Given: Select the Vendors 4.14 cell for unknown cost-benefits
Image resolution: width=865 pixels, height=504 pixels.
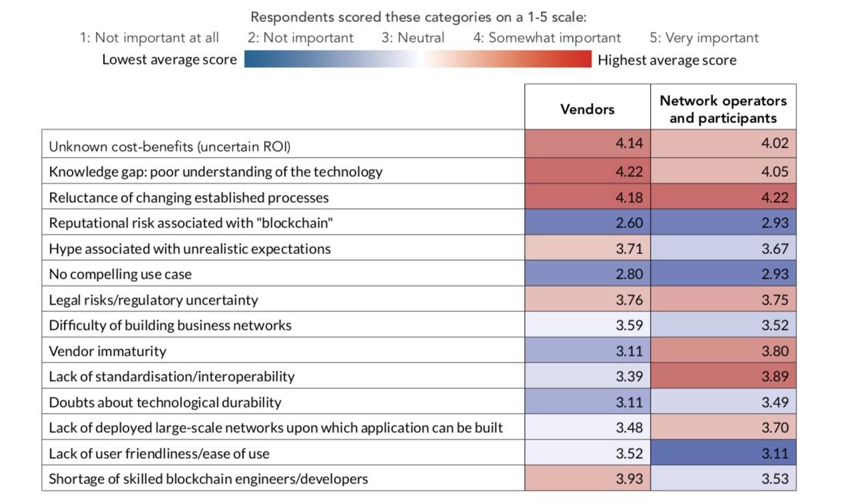Looking at the screenshot, I should (587, 143).
